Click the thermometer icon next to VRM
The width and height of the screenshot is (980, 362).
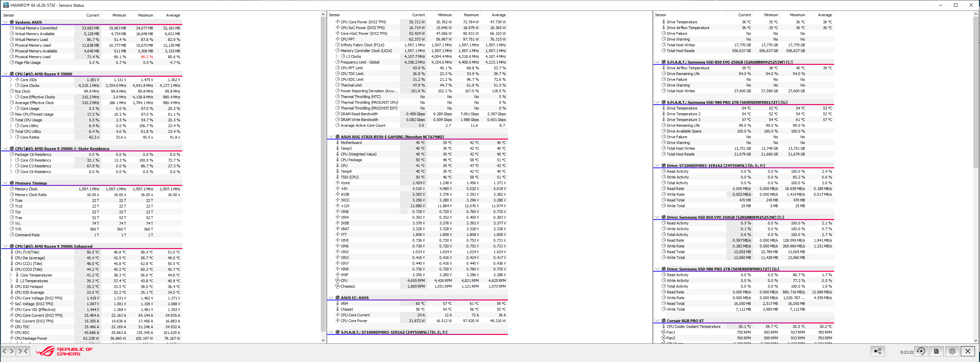point(338,303)
